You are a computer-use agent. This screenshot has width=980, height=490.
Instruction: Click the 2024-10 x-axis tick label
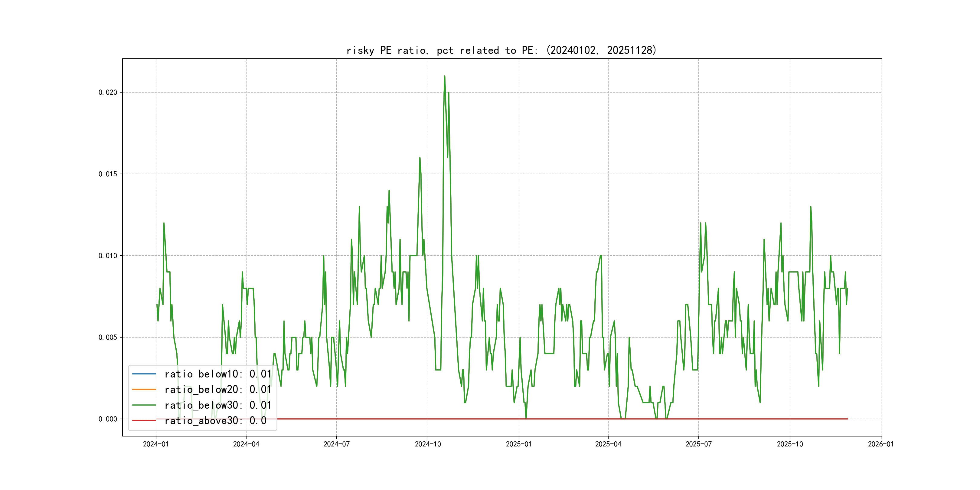pos(428,444)
